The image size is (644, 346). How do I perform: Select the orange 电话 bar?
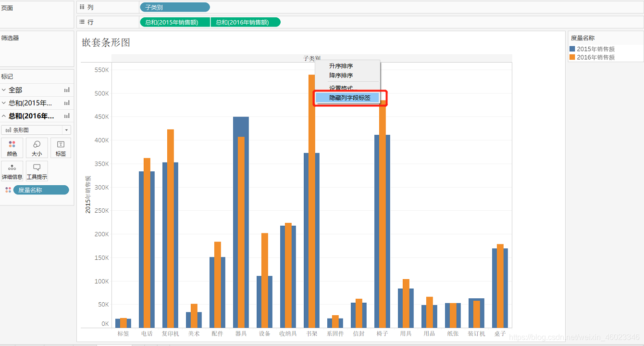tap(147, 243)
